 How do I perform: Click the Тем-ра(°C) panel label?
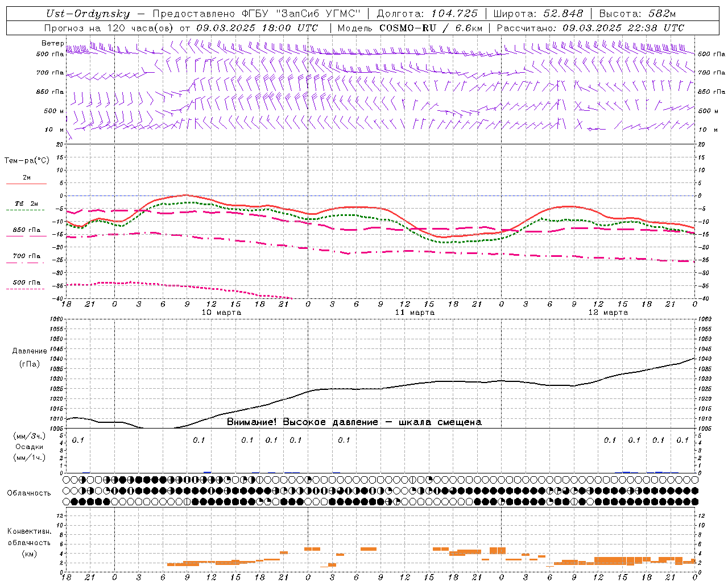[x=27, y=161]
